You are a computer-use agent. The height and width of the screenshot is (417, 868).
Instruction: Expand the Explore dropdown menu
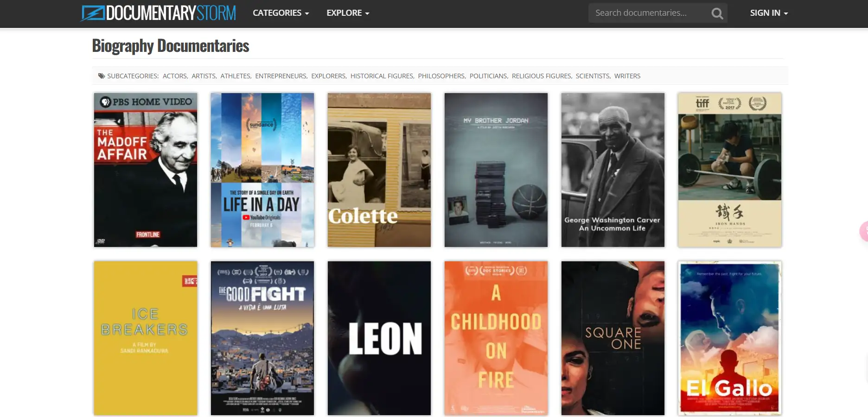pyautogui.click(x=348, y=13)
